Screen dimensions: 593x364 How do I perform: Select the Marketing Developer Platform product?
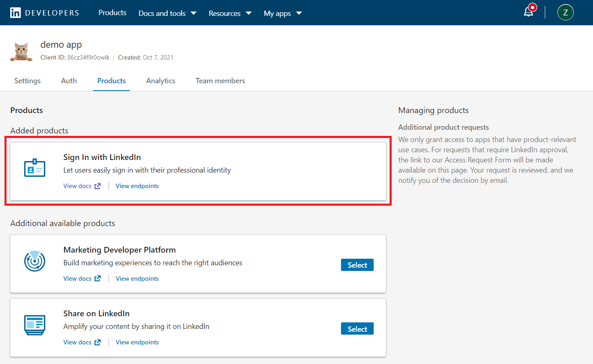coord(357,265)
